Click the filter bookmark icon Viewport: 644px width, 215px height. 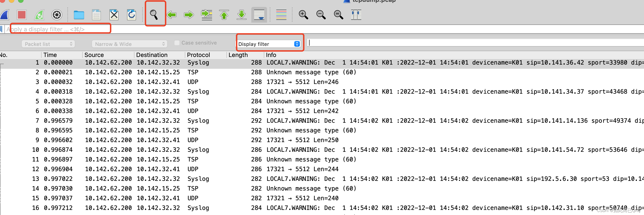2,29
